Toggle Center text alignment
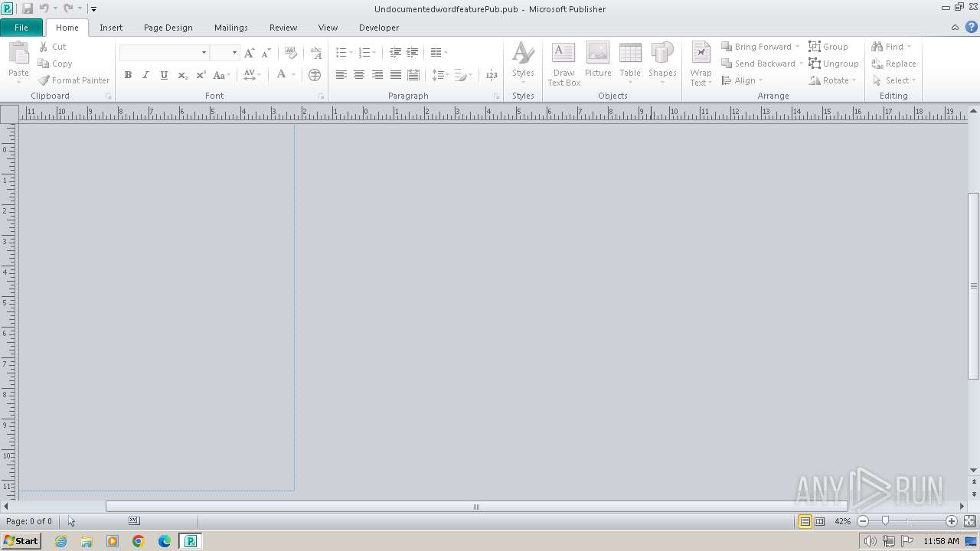 click(359, 75)
